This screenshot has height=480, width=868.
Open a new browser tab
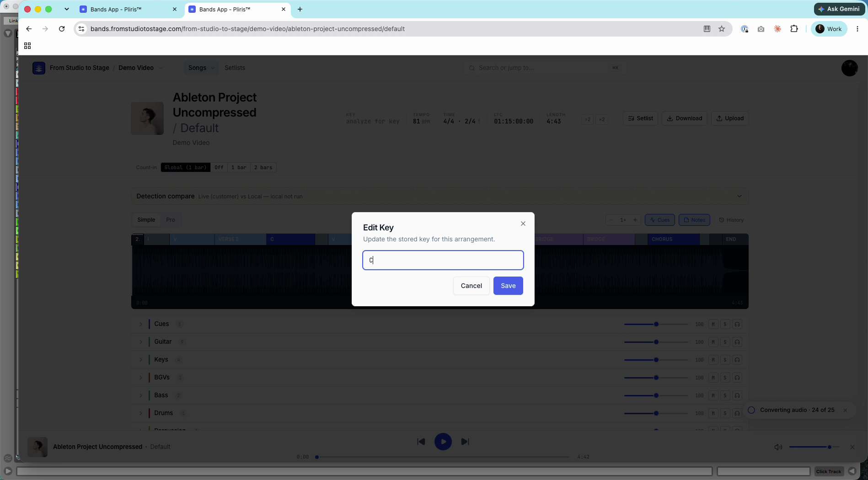click(x=300, y=9)
